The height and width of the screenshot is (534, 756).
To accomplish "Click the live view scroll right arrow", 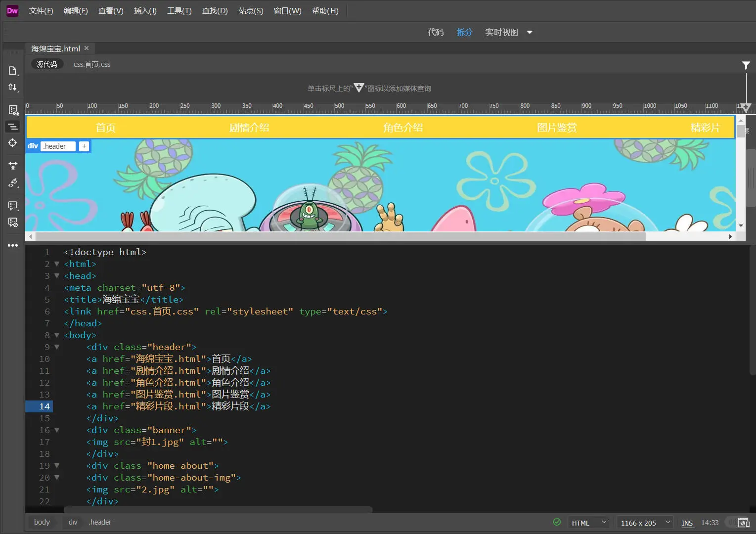I will coord(730,236).
